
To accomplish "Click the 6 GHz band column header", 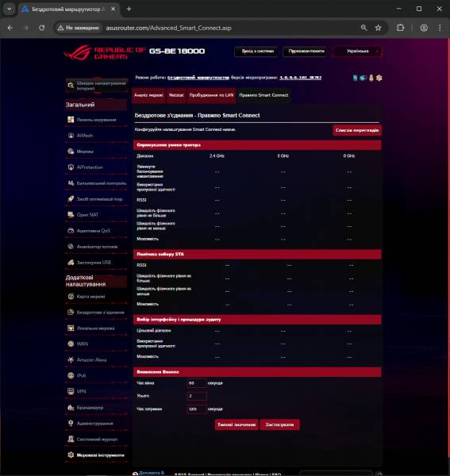I will click(349, 156).
